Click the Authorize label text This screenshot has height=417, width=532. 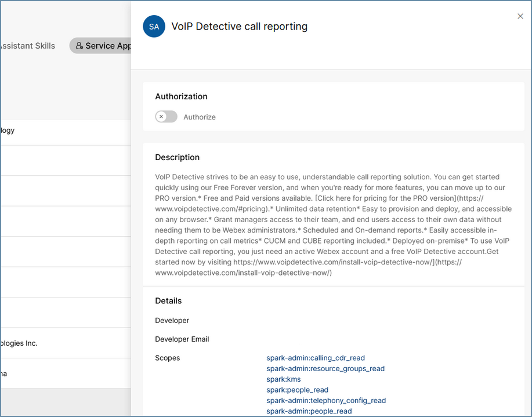point(200,117)
